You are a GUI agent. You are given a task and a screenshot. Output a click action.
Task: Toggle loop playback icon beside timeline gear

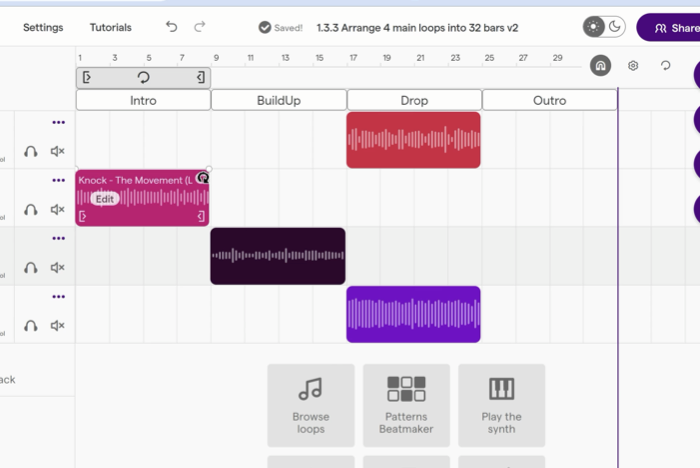tap(665, 66)
